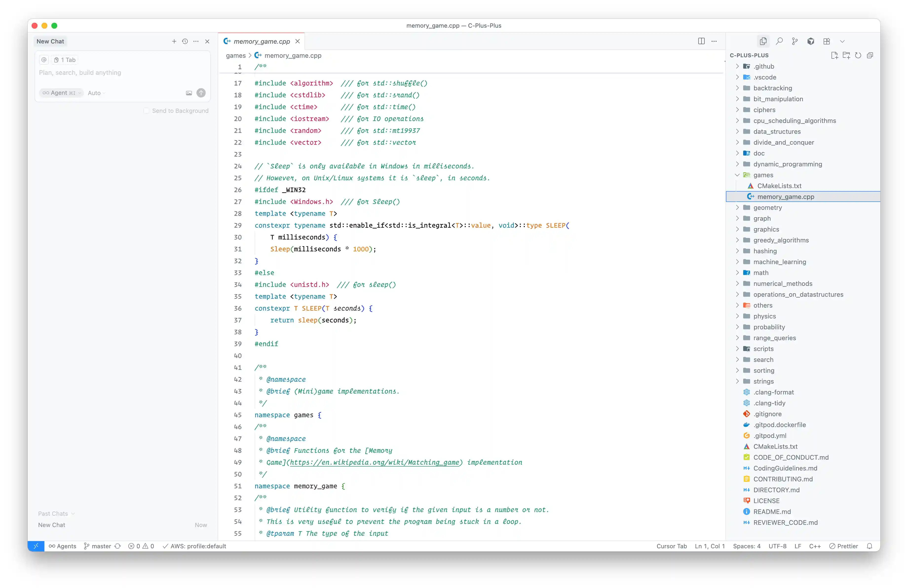Start a new chat with plus icon
Image resolution: width=908 pixels, height=588 pixels.
point(174,41)
